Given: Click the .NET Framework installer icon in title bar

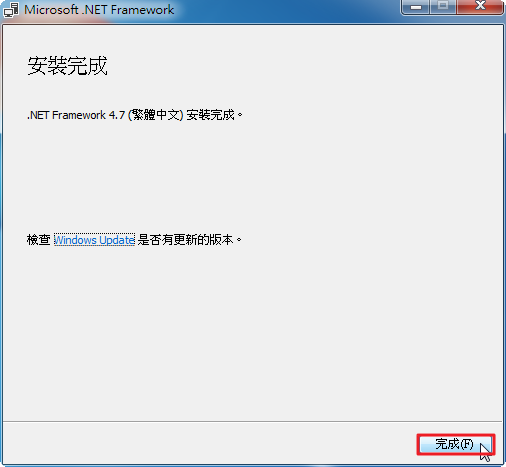Looking at the screenshot, I should pos(11,10).
